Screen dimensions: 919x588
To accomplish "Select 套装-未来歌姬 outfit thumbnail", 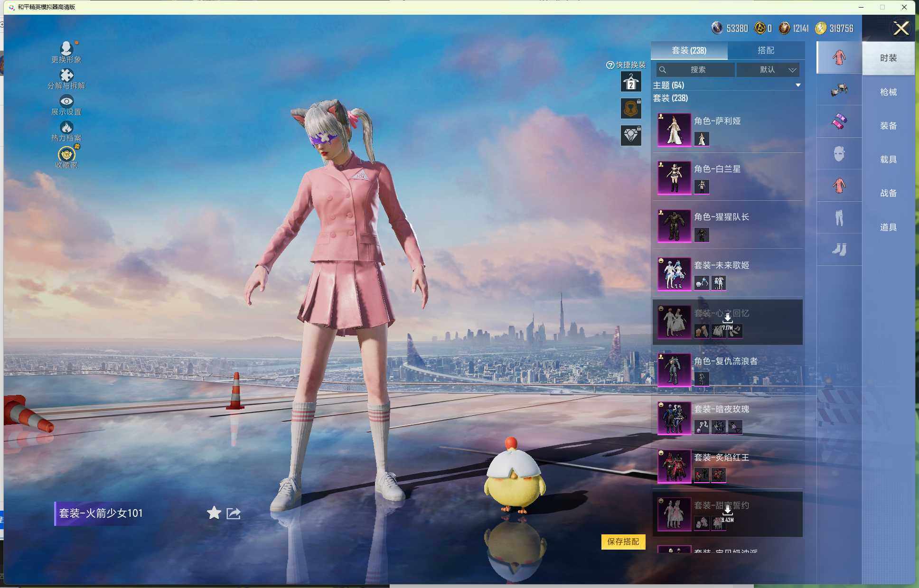I will (x=674, y=274).
